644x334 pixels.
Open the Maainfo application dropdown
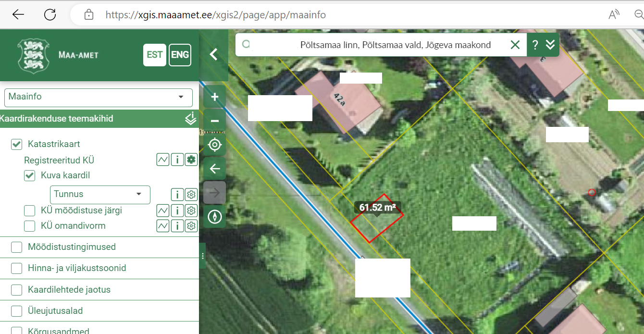pyautogui.click(x=98, y=97)
